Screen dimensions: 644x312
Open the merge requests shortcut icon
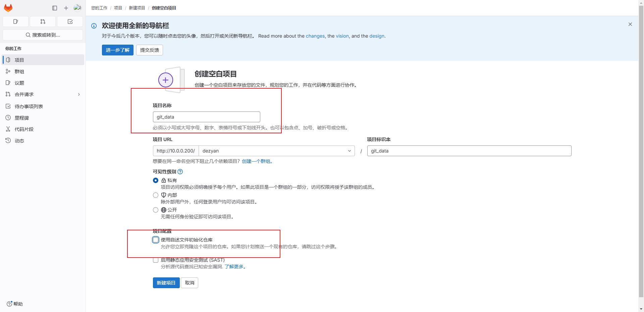tap(43, 21)
